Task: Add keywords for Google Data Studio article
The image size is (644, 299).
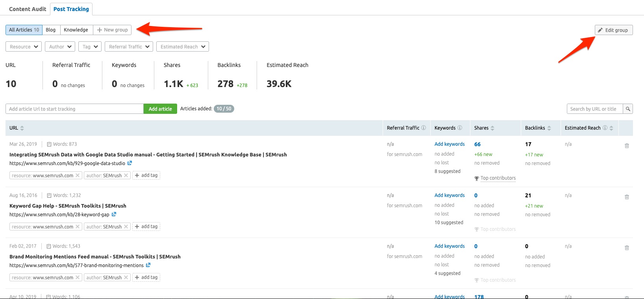Action: [x=450, y=144]
